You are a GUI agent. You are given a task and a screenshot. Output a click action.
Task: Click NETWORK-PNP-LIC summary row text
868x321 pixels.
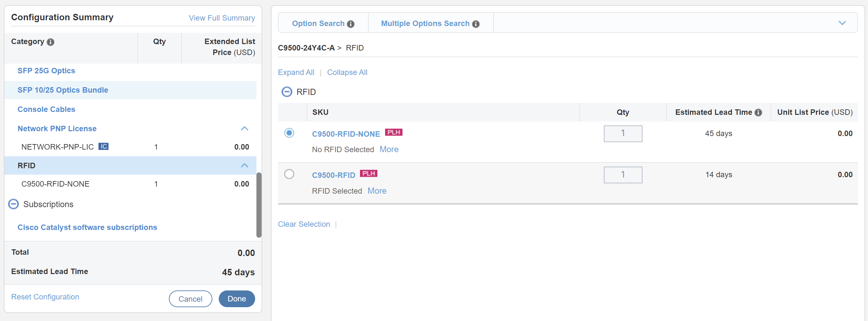point(57,147)
